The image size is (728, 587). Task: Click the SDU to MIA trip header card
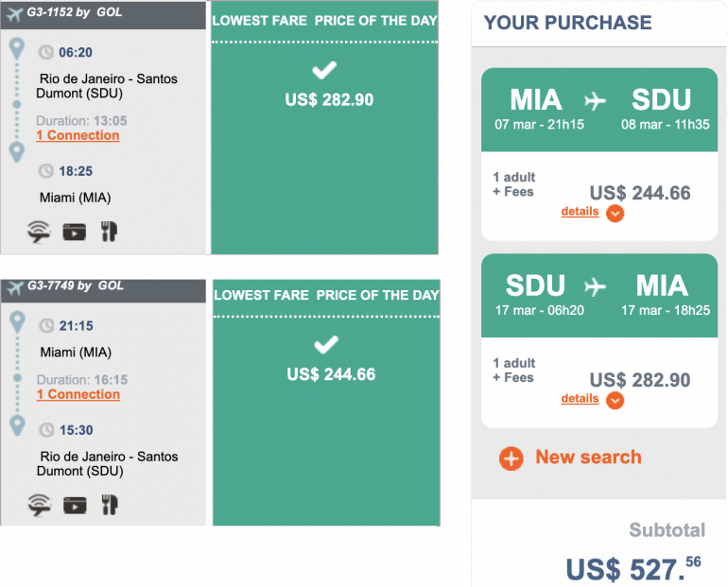(x=599, y=296)
